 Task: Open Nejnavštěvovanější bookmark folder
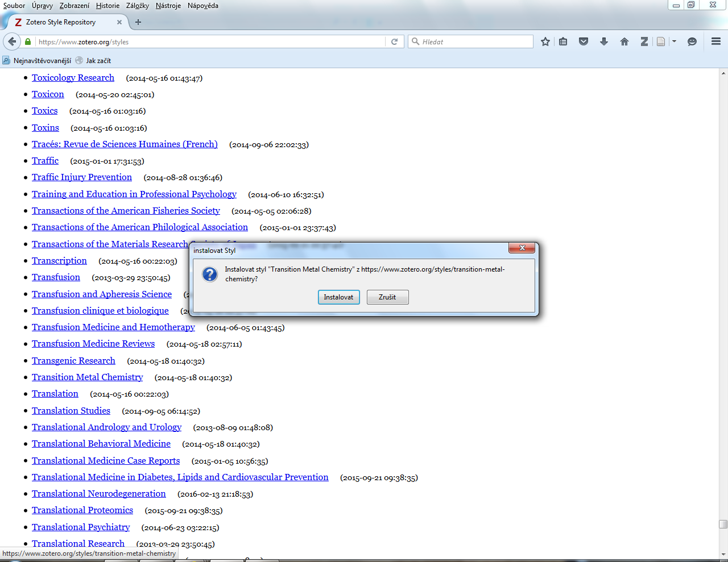(x=37, y=60)
